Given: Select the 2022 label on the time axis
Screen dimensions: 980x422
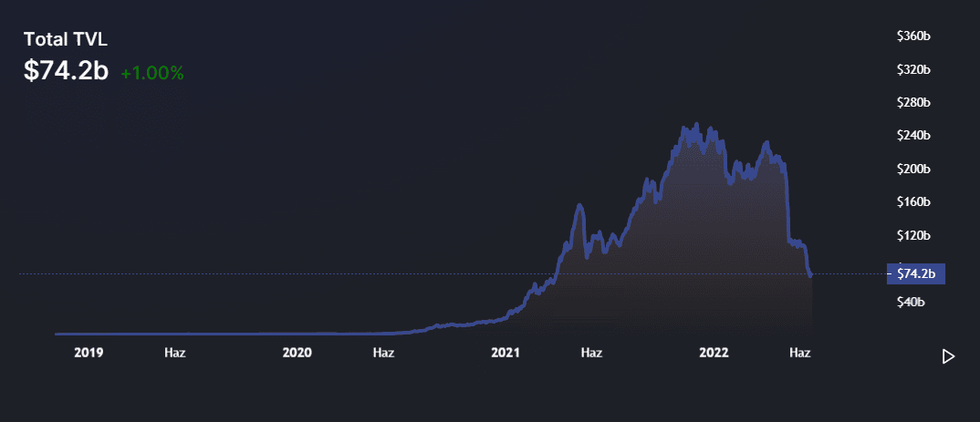Looking at the screenshot, I should click(714, 352).
